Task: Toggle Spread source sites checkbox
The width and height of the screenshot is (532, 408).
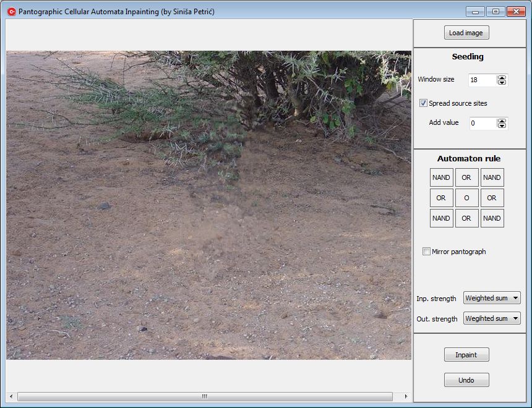Action: pos(423,103)
